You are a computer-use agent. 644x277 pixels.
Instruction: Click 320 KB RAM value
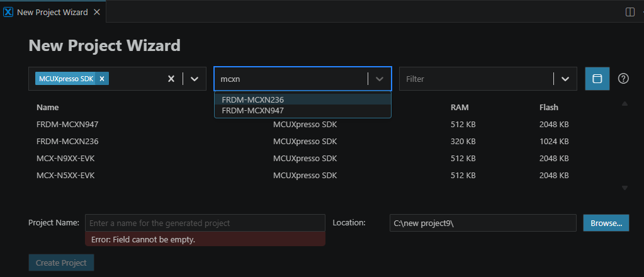[x=463, y=142]
